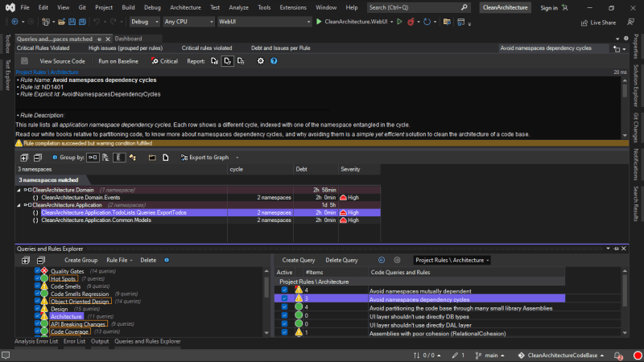Click the Open File toolbar icon

61,22
